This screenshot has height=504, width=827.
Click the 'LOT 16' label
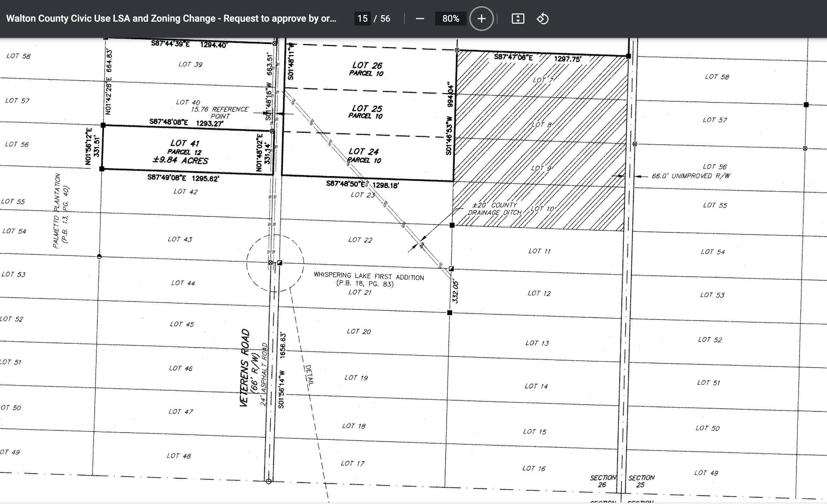(534, 468)
